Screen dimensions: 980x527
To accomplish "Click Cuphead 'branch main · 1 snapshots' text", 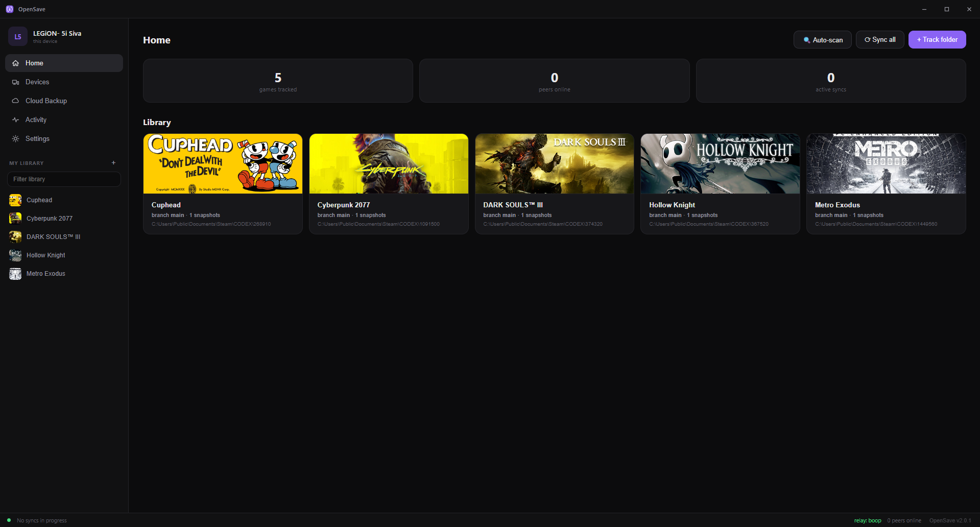I will tap(186, 215).
